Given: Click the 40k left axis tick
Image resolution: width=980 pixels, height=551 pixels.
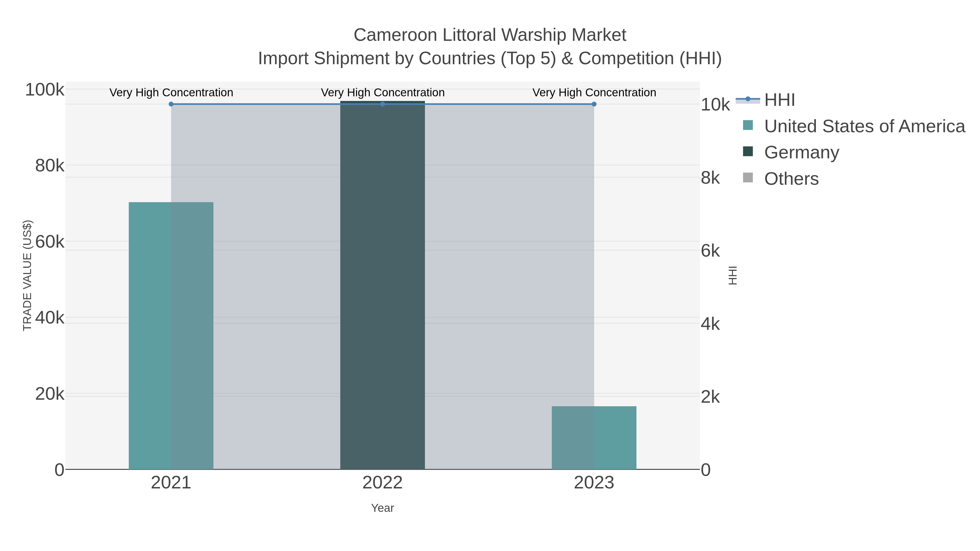Looking at the screenshot, I should (x=50, y=318).
